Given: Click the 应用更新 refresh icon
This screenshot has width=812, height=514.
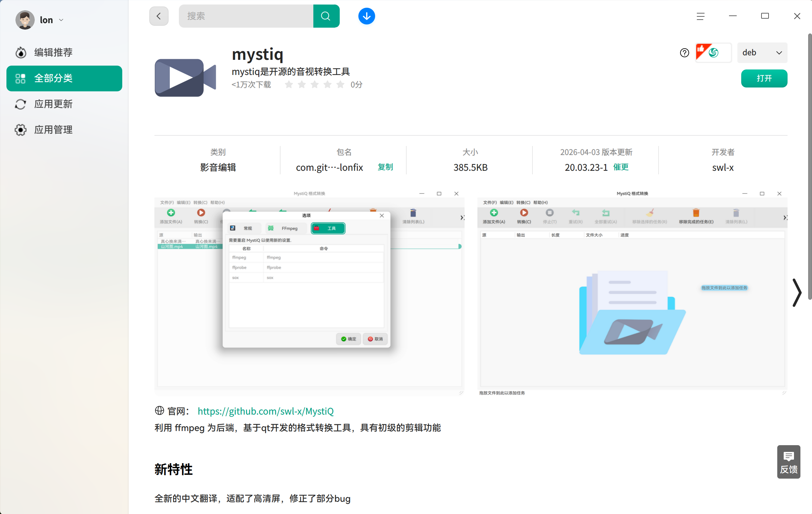Looking at the screenshot, I should 20,104.
